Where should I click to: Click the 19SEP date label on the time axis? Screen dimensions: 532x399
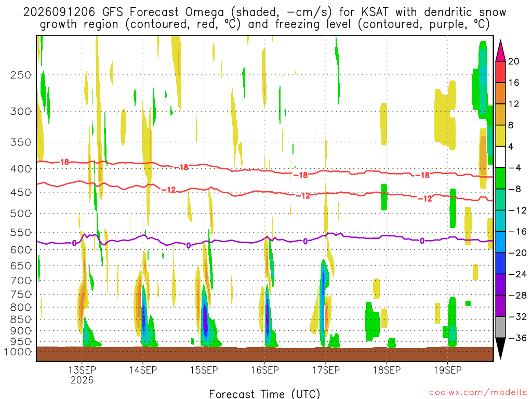click(x=447, y=370)
